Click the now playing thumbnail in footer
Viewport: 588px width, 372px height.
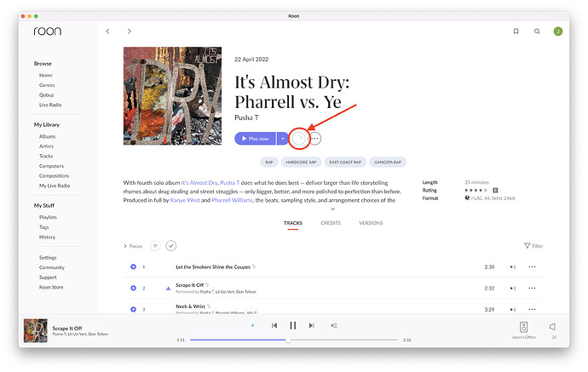coord(36,330)
